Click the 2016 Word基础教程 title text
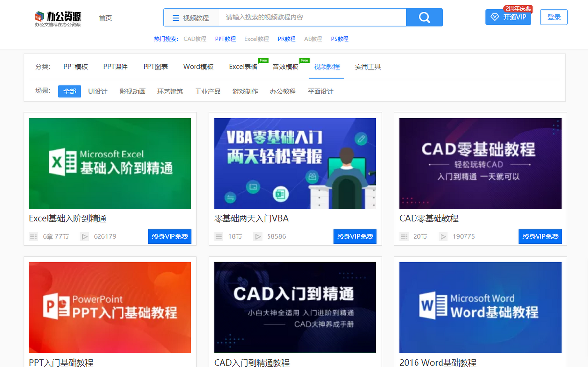Image resolution: width=588 pixels, height=367 pixels. click(438, 363)
